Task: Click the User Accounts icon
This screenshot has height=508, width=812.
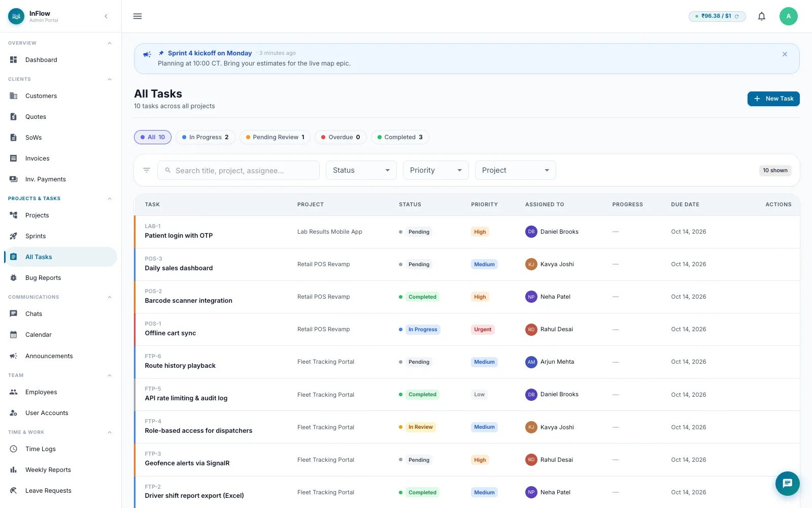Action: pyautogui.click(x=14, y=413)
